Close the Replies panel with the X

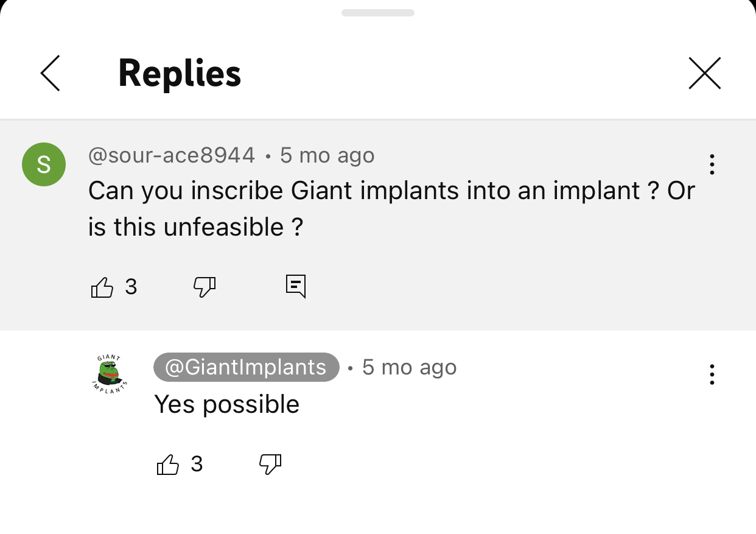(x=705, y=73)
